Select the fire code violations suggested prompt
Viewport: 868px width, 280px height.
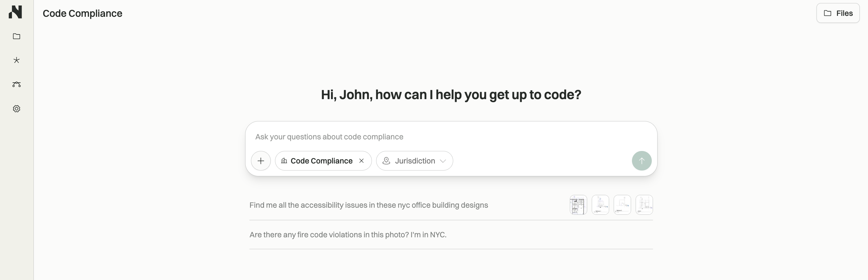(x=348, y=235)
